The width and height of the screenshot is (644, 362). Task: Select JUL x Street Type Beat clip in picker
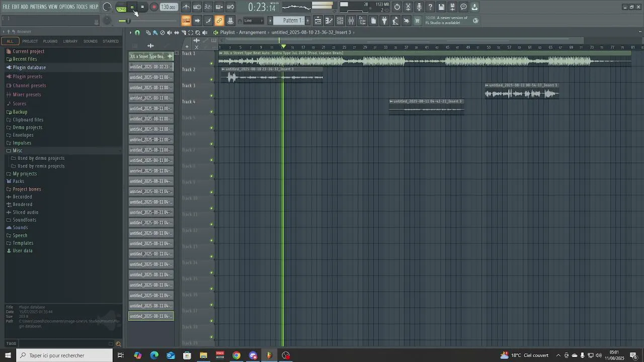151,56
